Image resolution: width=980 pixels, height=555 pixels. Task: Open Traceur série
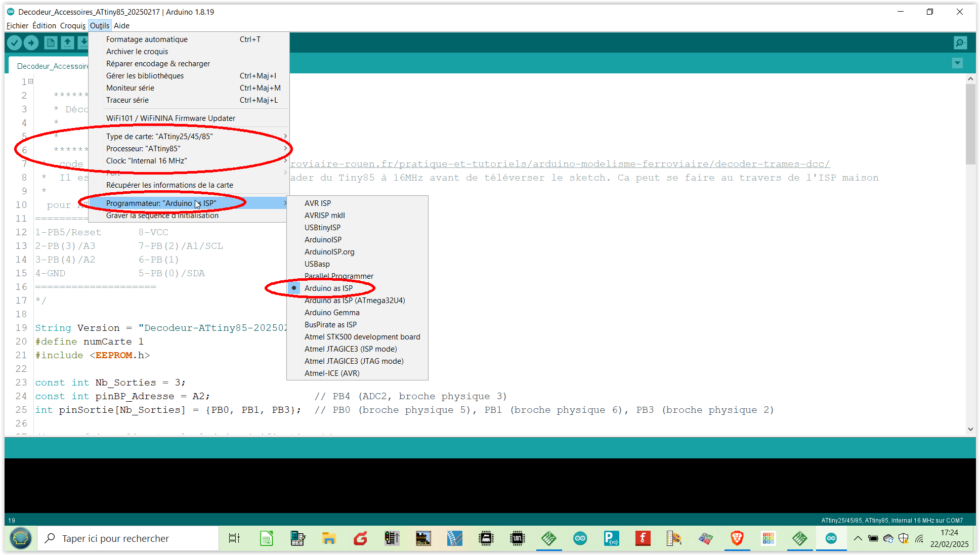(x=189, y=100)
